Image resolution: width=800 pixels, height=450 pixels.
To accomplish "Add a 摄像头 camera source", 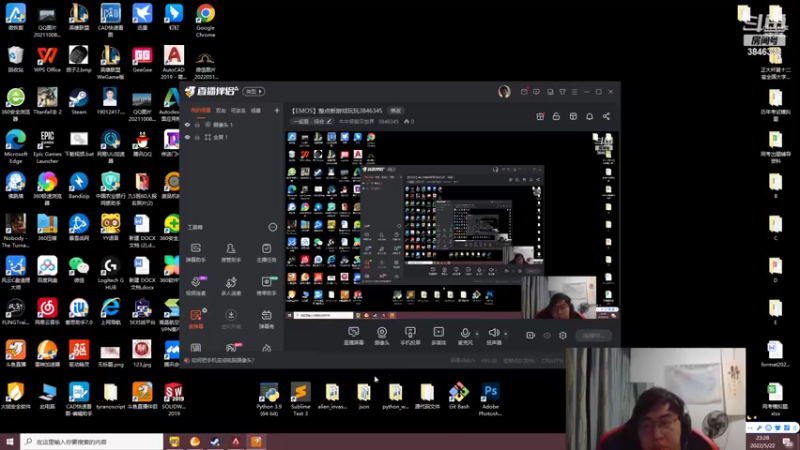I will pyautogui.click(x=382, y=336).
